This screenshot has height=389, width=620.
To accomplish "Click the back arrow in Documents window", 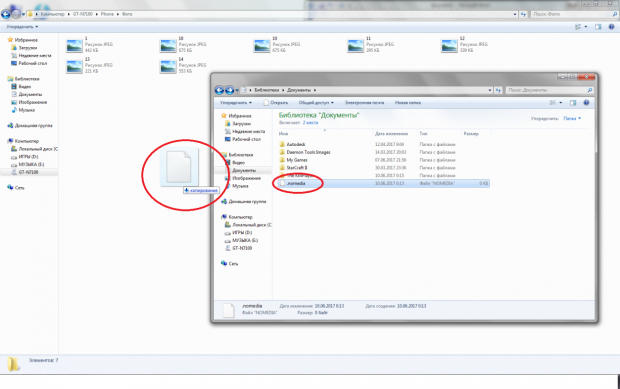I will click(x=219, y=90).
